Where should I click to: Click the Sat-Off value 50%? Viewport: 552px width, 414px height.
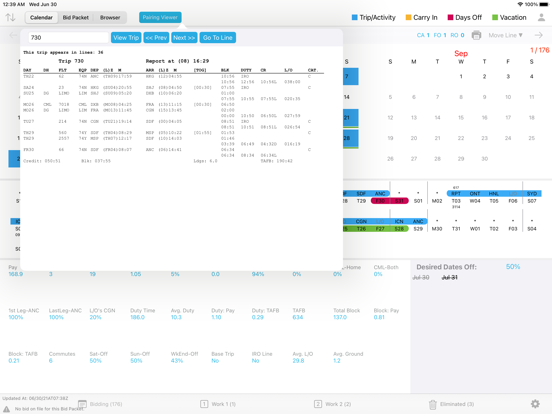click(95, 360)
